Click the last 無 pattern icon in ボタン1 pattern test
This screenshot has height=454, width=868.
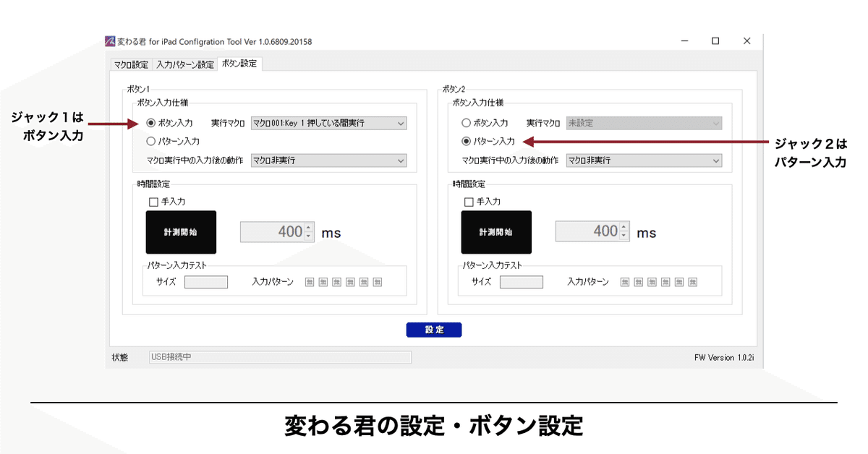377,283
